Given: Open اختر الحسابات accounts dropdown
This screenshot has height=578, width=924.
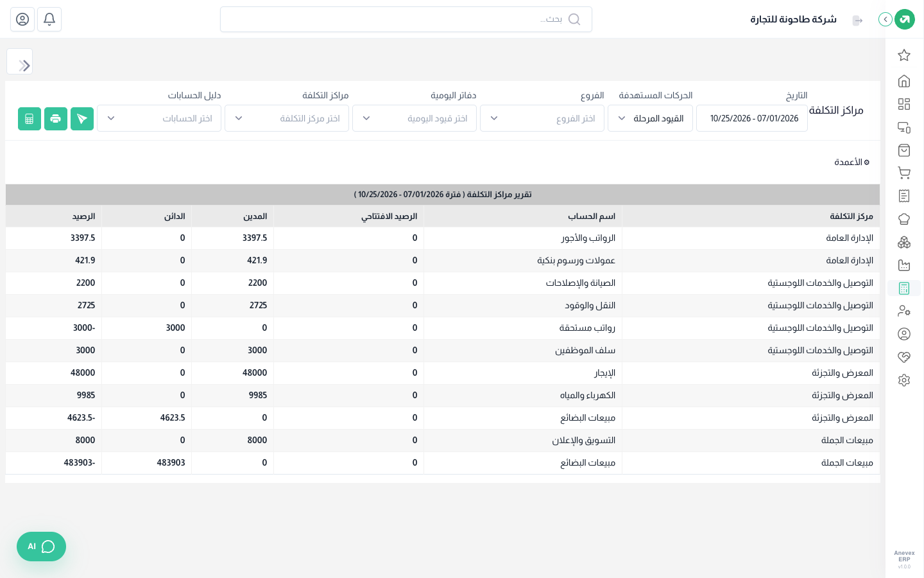Looking at the screenshot, I should tap(159, 118).
